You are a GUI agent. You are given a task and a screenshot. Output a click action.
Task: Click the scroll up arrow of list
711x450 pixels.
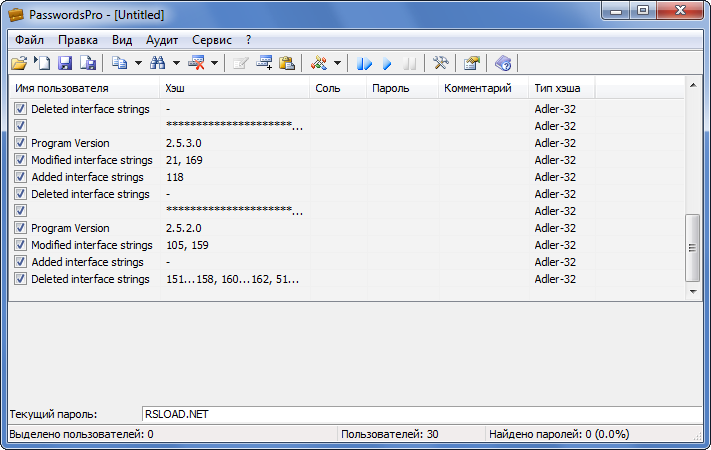(x=693, y=85)
